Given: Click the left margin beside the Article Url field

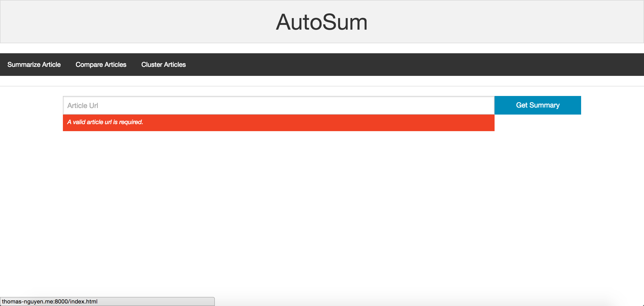Looking at the screenshot, I should [31, 105].
